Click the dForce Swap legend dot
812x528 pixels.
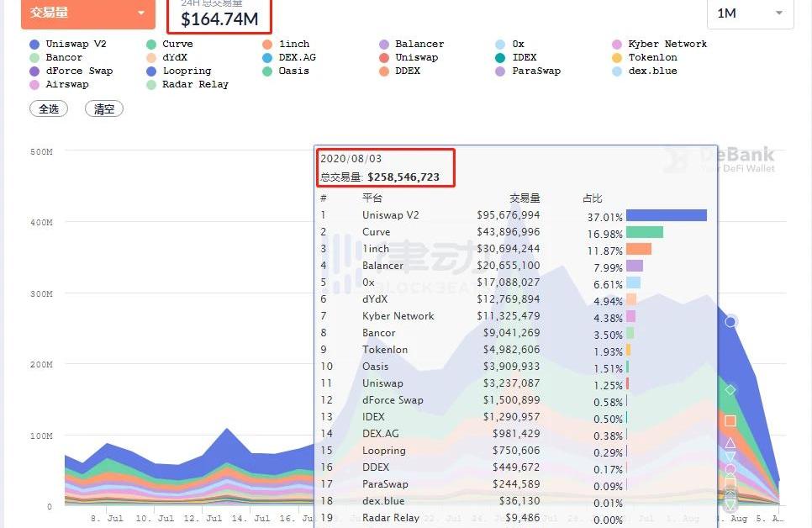[34, 71]
